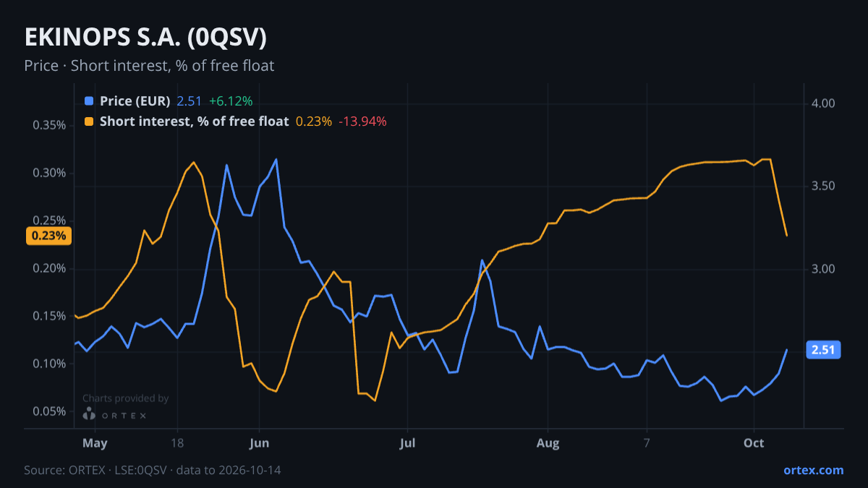Click the blue Price legend color swatch

[90, 101]
